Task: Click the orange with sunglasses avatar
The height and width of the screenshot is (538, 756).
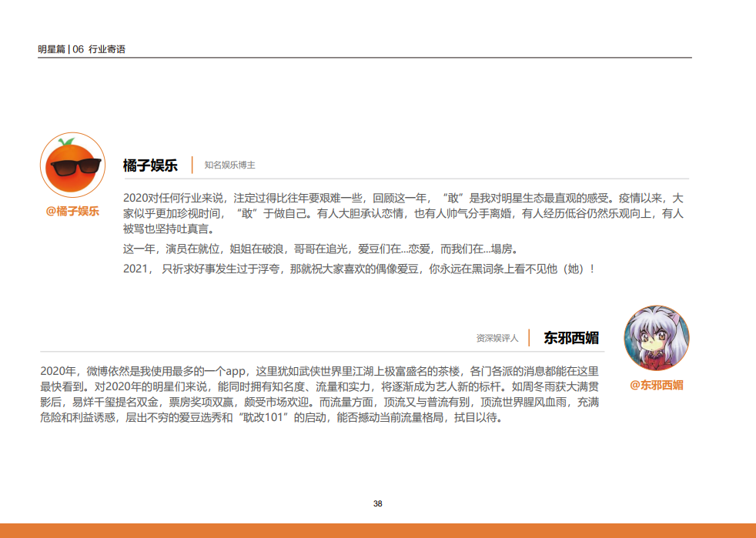Action: pos(73,165)
